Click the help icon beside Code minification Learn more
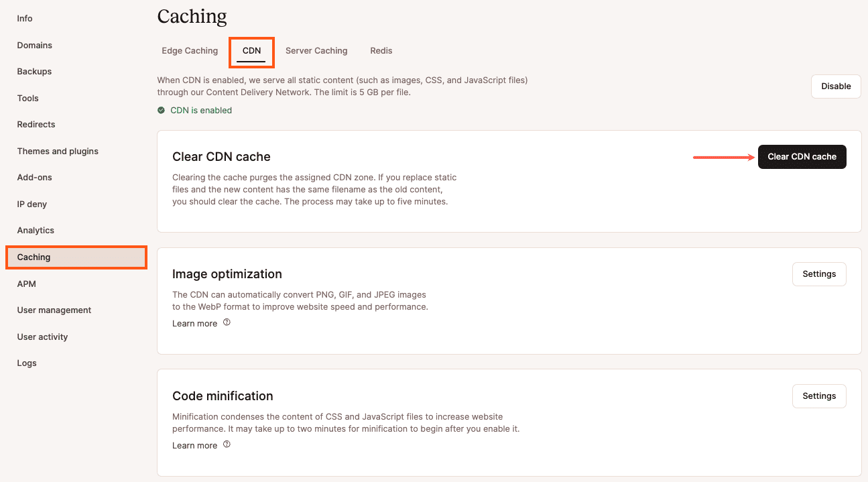This screenshot has height=482, width=868. 227,444
